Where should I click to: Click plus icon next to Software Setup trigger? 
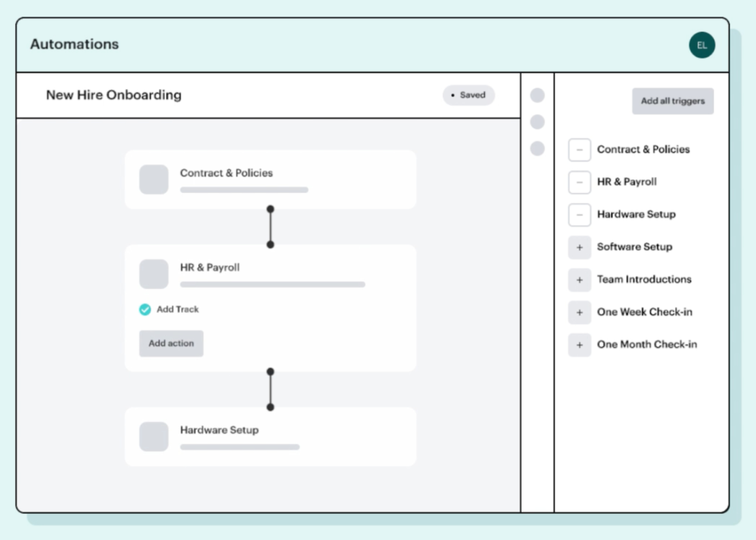[580, 247]
